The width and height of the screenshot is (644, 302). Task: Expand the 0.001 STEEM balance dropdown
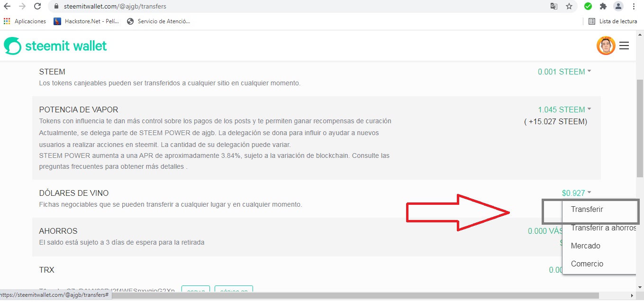564,72
